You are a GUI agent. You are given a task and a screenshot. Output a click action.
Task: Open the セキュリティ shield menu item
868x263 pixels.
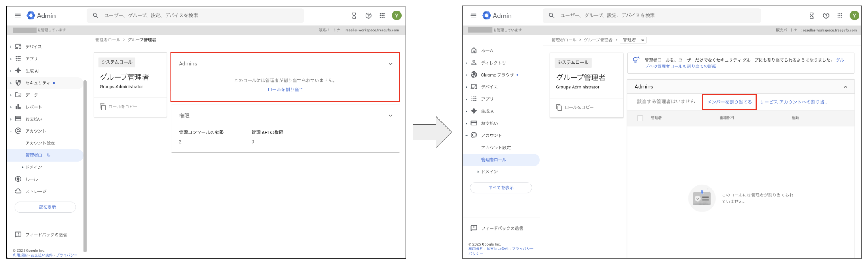(37, 83)
